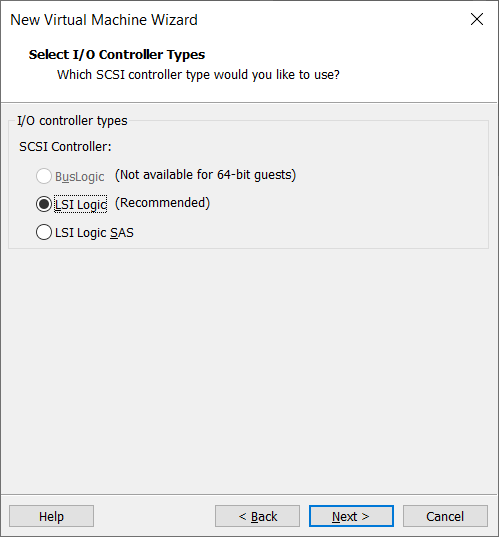The height and width of the screenshot is (537, 499).
Task: Select the greyed-out BusLogic radio button
Action: tap(44, 176)
